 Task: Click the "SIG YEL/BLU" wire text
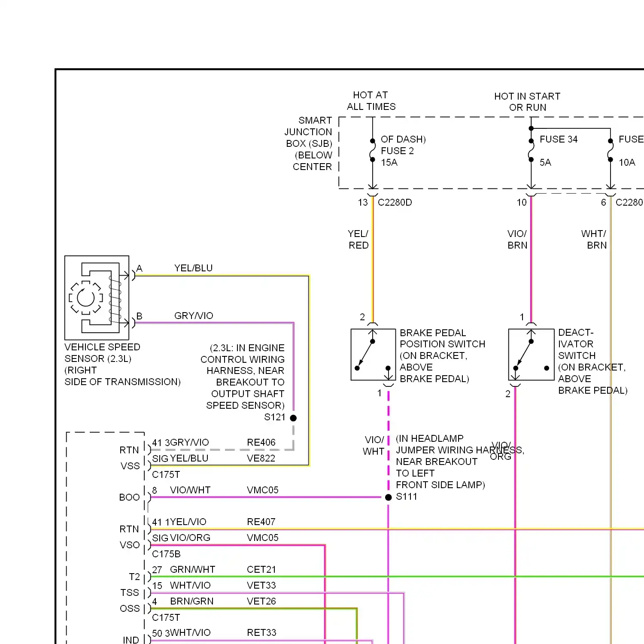coord(180,458)
